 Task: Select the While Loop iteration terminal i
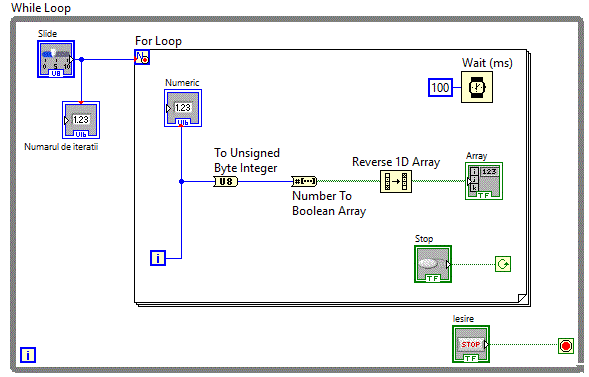click(x=28, y=355)
